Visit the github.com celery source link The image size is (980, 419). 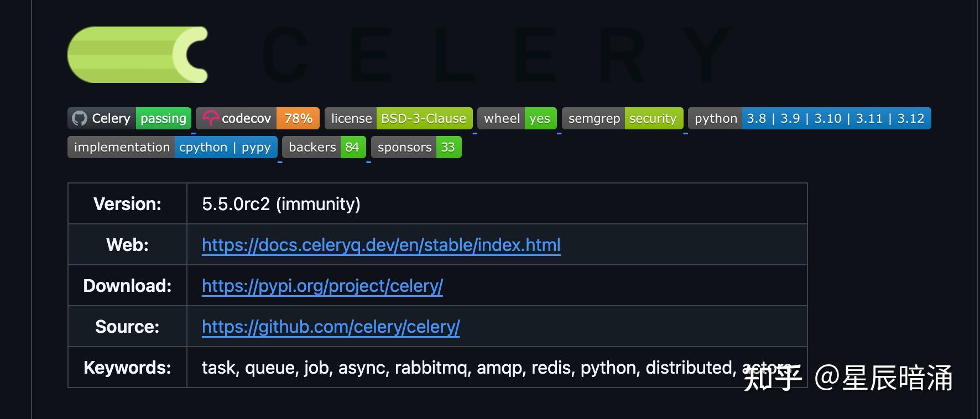click(331, 327)
